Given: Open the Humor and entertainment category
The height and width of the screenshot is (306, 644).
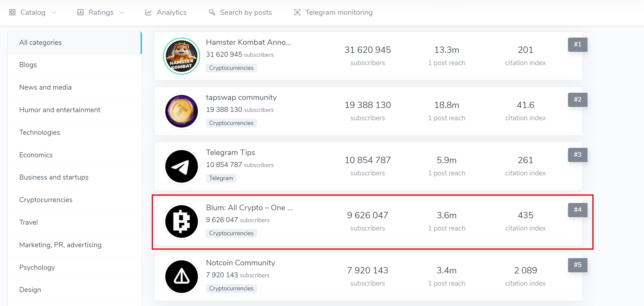Looking at the screenshot, I should coord(60,110).
